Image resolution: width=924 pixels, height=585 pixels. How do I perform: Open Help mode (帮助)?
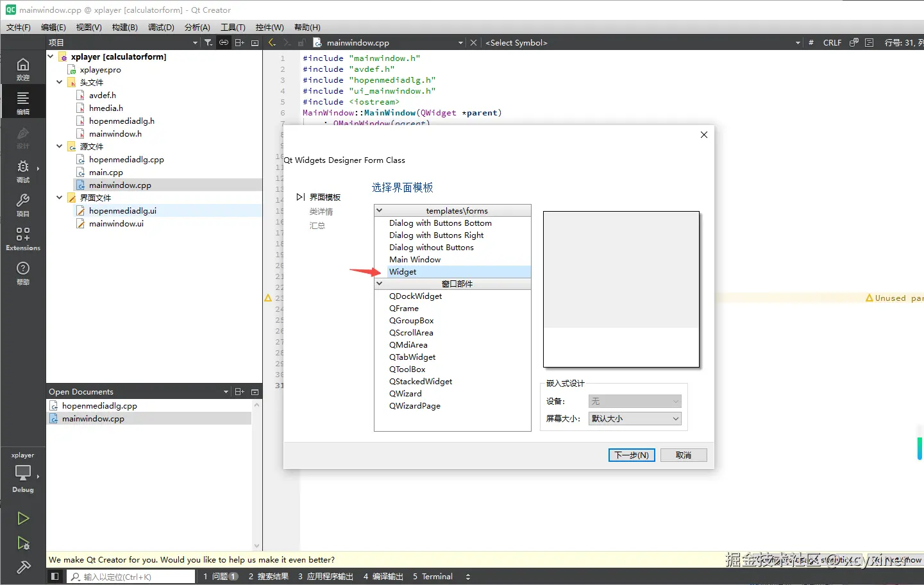[x=23, y=273]
